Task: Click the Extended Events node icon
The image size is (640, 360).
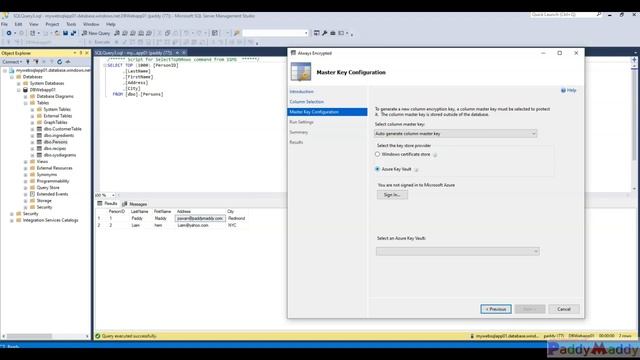Action: [32, 194]
